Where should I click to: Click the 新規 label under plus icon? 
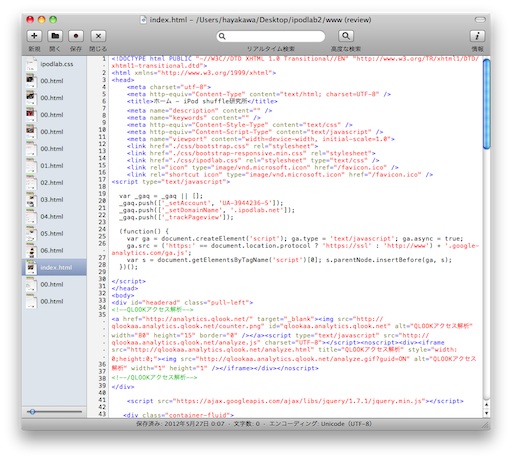click(x=34, y=49)
